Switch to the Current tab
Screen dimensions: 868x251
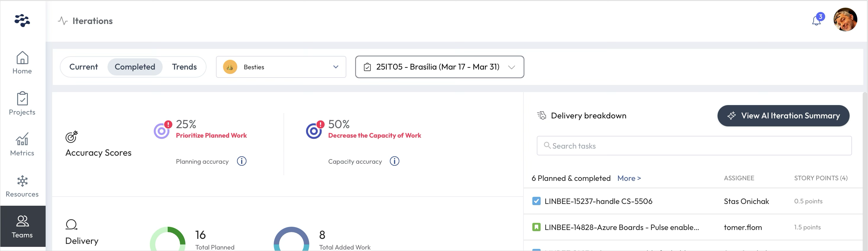click(84, 67)
